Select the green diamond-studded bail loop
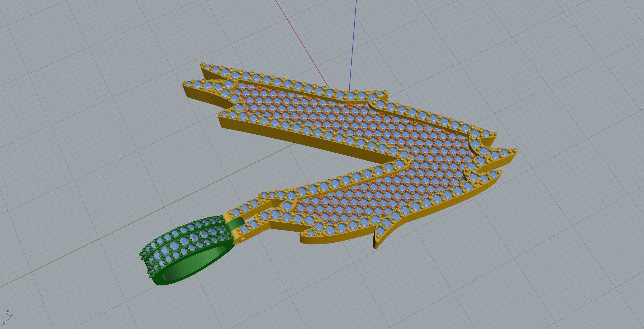This screenshot has height=329, width=644. coord(187,251)
